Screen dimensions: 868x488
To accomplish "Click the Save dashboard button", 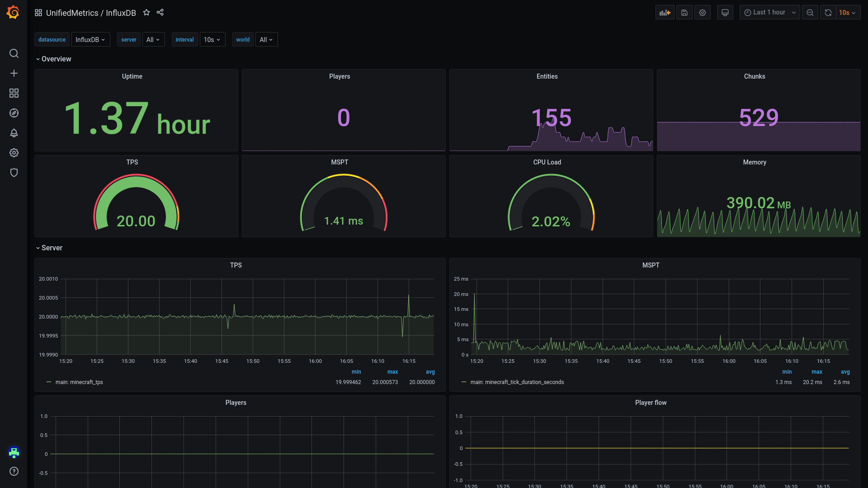I will point(684,13).
